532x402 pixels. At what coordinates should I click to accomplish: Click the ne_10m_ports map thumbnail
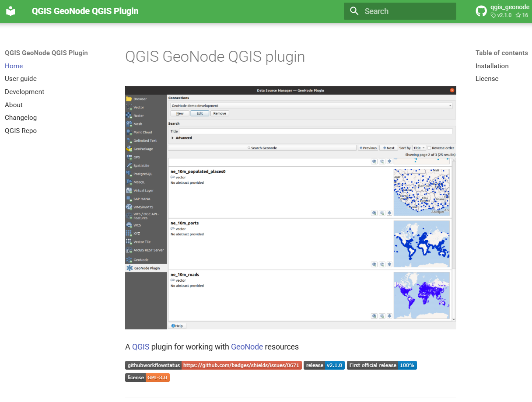(x=422, y=244)
